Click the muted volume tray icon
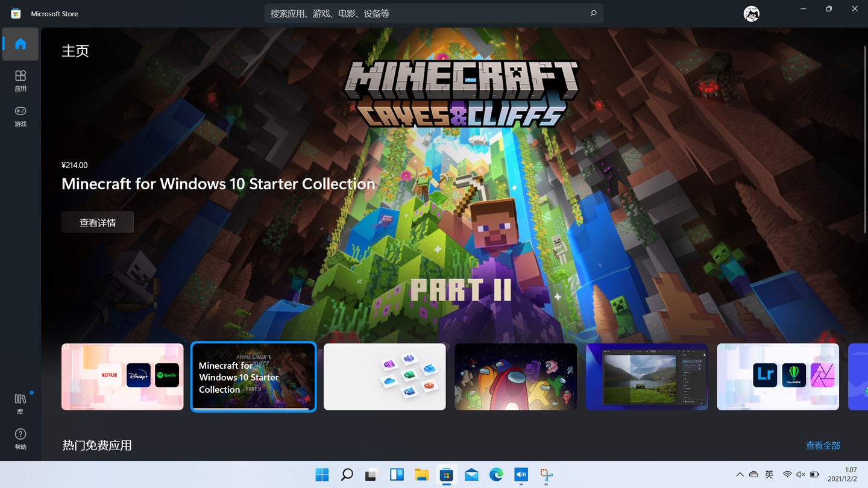868x488 pixels. [801, 475]
